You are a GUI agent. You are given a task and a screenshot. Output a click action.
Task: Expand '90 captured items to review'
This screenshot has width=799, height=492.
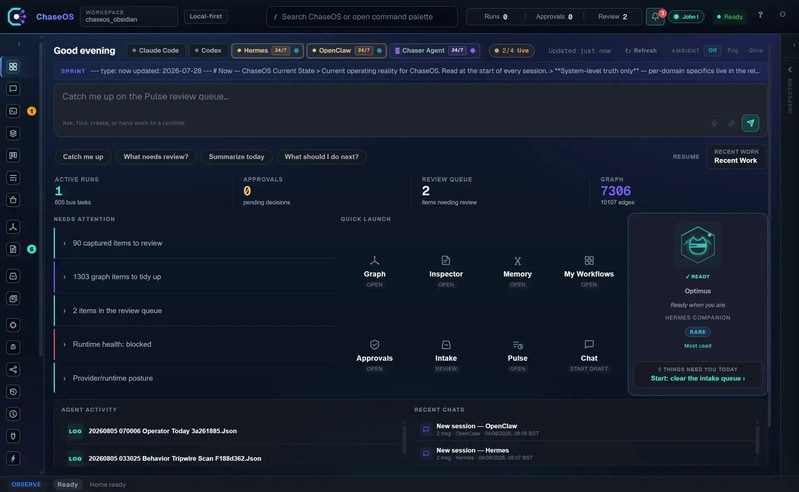[195, 243]
